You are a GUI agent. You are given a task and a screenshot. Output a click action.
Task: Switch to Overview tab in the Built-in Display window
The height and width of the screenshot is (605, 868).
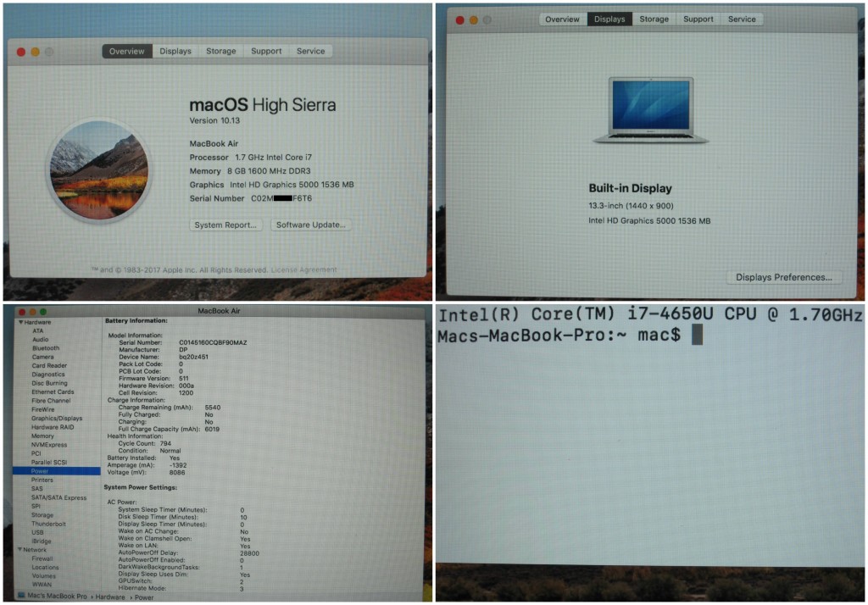click(x=563, y=19)
